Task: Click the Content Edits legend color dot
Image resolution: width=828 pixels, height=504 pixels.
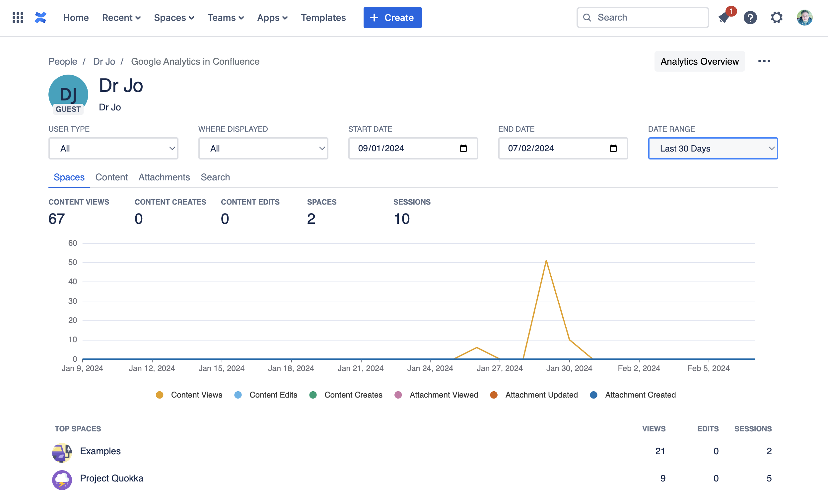Action: click(238, 395)
